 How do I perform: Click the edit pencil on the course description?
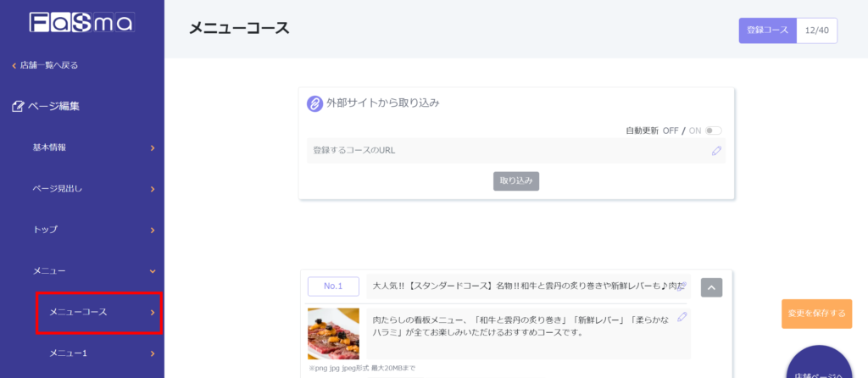[x=682, y=317]
